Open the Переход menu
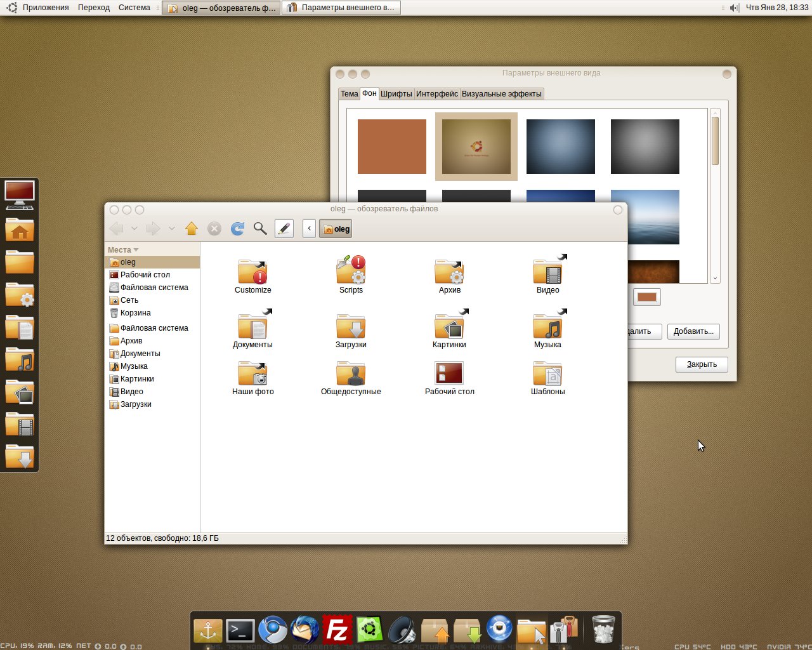Image resolution: width=812 pixels, height=650 pixels. click(x=94, y=8)
